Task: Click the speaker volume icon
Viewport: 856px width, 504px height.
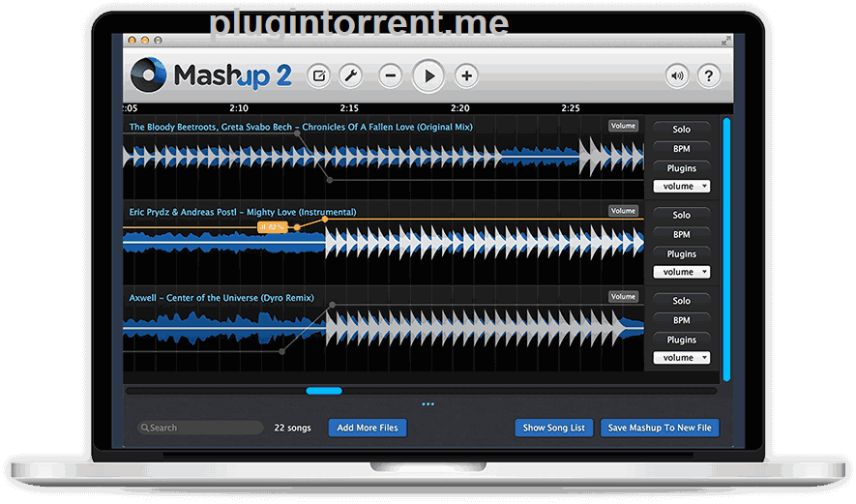Action: 677,75
